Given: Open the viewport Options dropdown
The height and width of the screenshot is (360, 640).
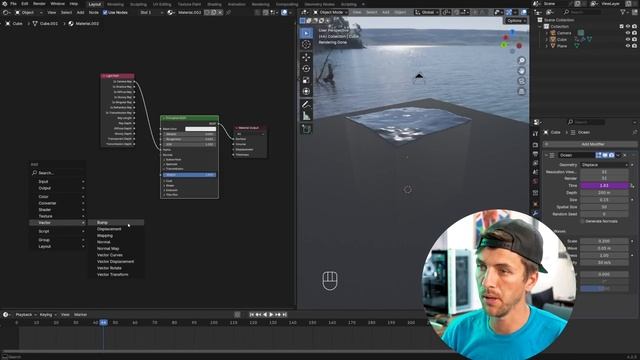Looking at the screenshot, I should click(516, 21).
